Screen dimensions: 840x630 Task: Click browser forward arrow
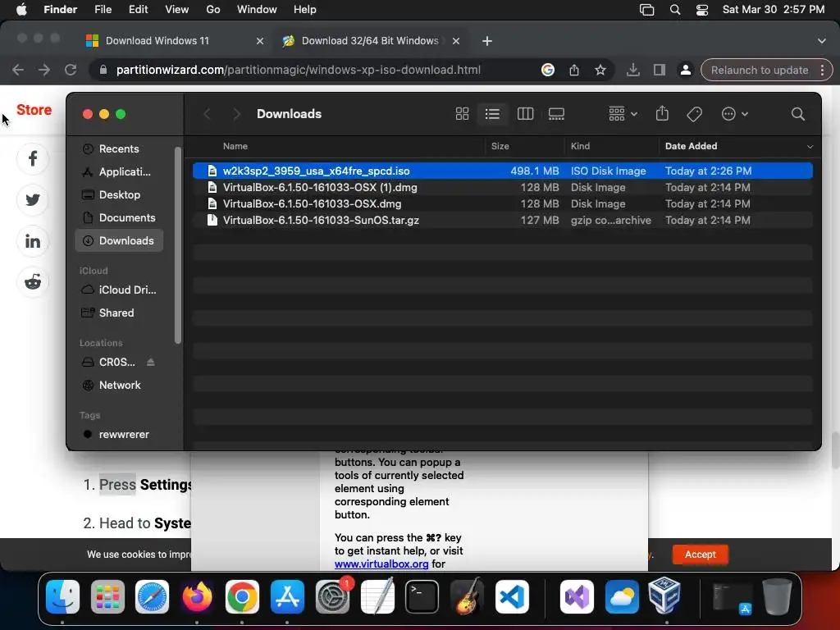pyautogui.click(x=44, y=70)
